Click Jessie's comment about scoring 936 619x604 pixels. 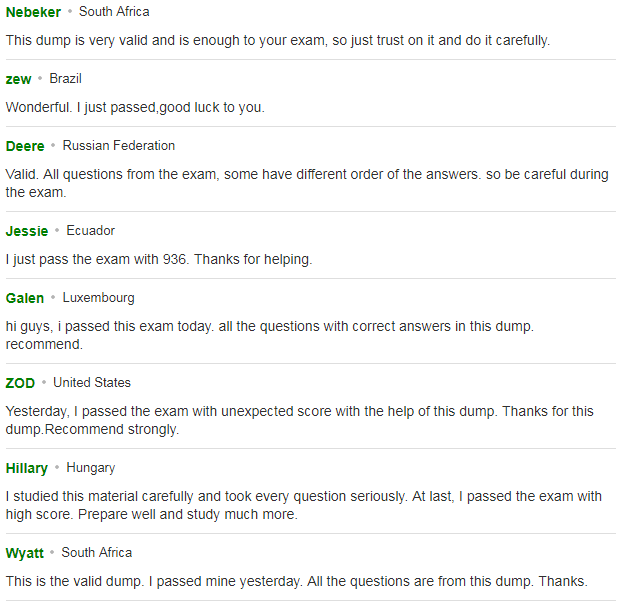(x=159, y=259)
